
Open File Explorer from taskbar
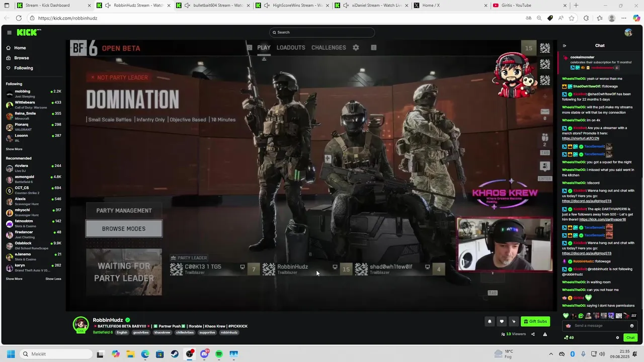[130, 354]
